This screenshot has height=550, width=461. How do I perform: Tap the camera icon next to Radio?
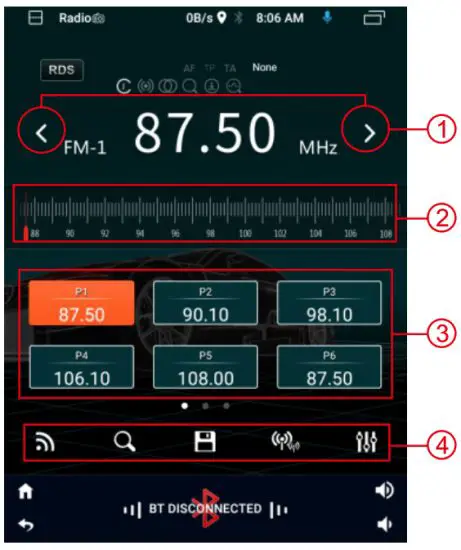click(x=99, y=19)
